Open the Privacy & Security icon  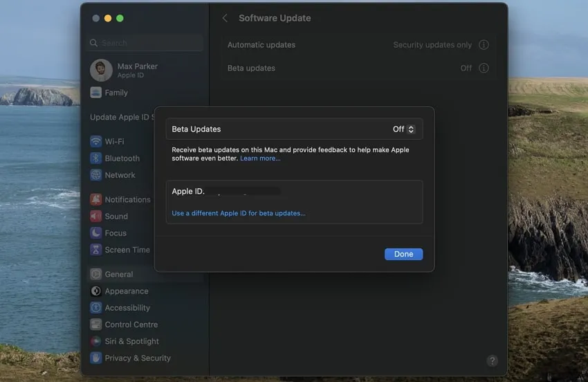[x=95, y=358]
